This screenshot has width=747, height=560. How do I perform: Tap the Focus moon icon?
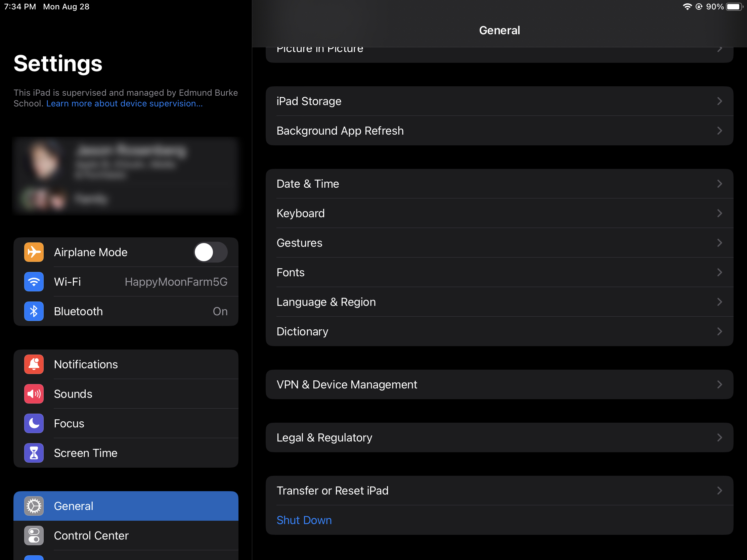click(x=34, y=423)
